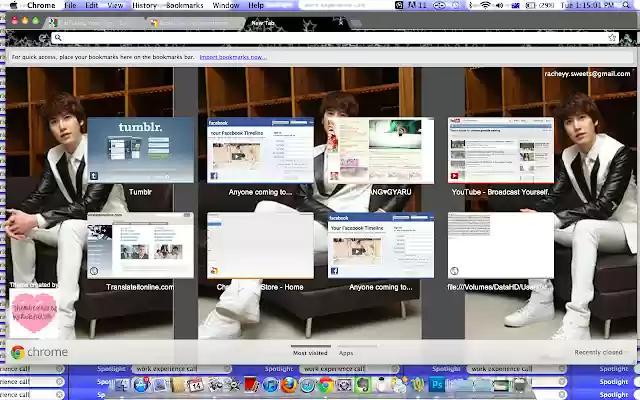
Task: Click the Adobe updater icon in menu bar
Action: pyautogui.click(x=416, y=5)
